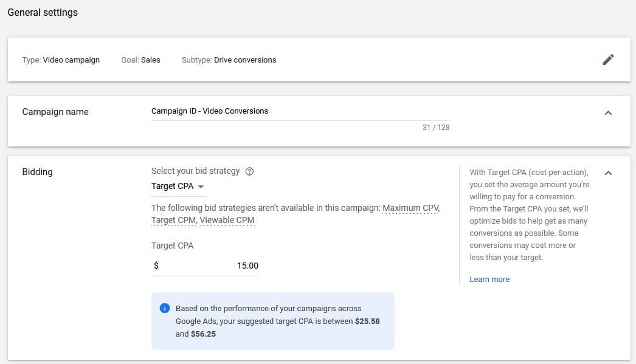Click the Maximum CPV underlined term
Viewport: 636px width, 364px height.
(410, 208)
